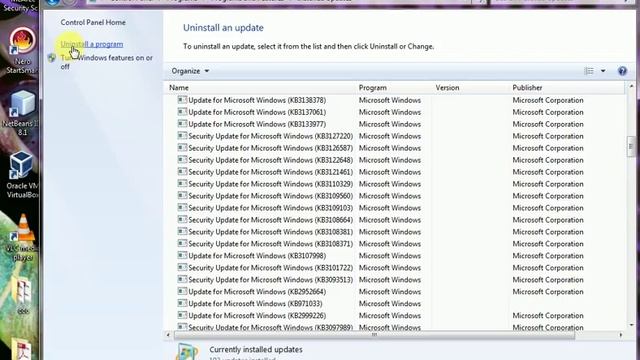Screen dimensions: 640x360
Task: Click the icon beside update KB2999226
Action: click(x=182, y=315)
